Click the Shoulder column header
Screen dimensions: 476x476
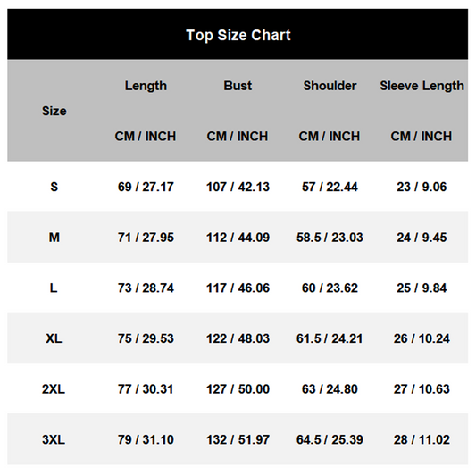[330, 86]
